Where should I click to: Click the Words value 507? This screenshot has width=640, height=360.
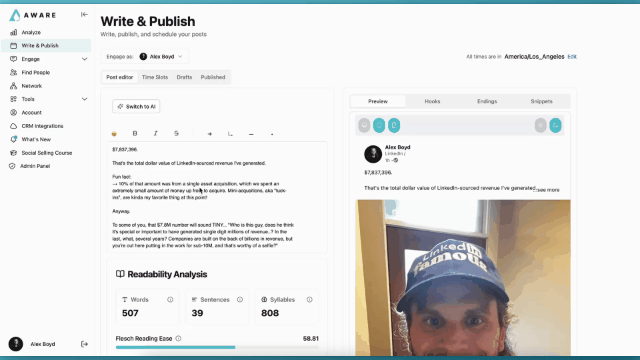tap(130, 313)
